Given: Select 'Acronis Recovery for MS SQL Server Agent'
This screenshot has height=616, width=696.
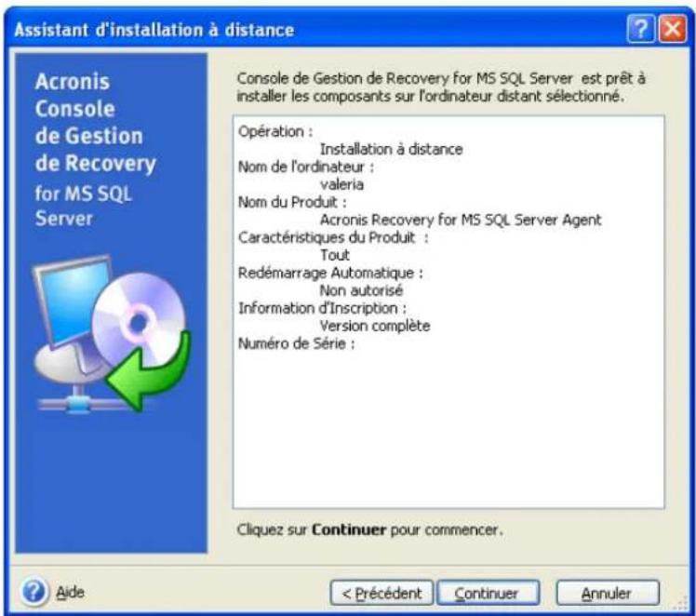Looking at the screenshot, I should (x=461, y=221).
